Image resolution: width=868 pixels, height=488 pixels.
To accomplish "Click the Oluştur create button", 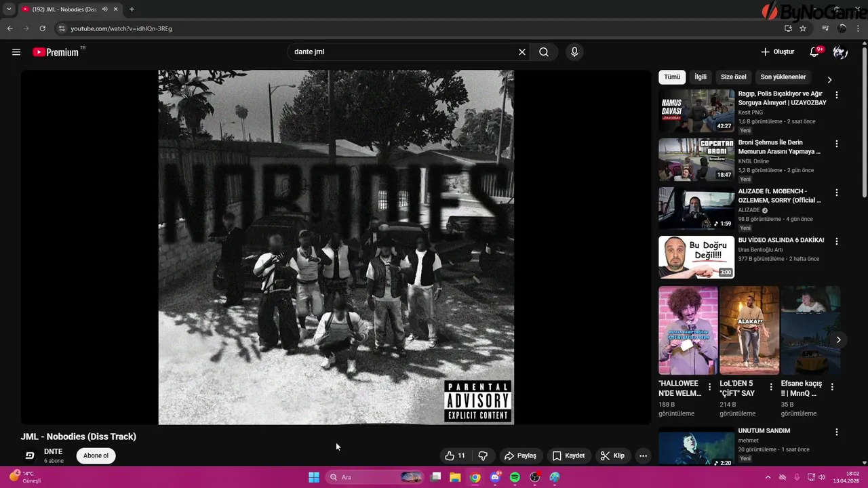I will point(777,52).
